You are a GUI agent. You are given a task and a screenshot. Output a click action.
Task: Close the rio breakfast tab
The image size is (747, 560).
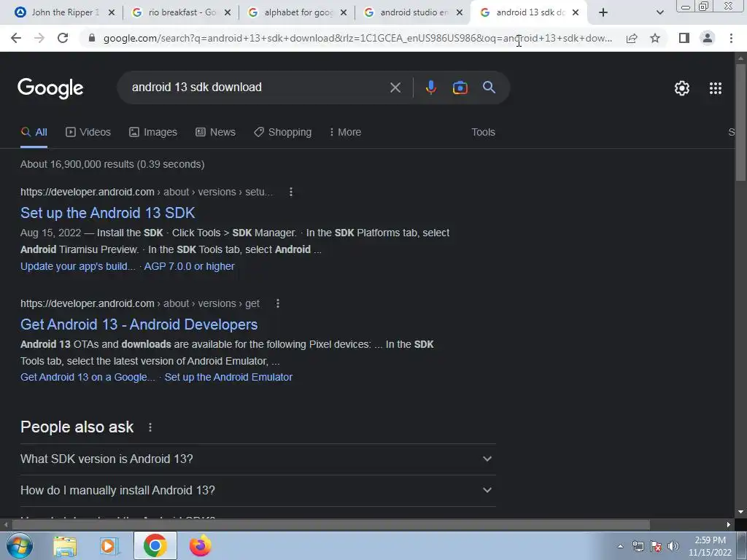tap(228, 12)
